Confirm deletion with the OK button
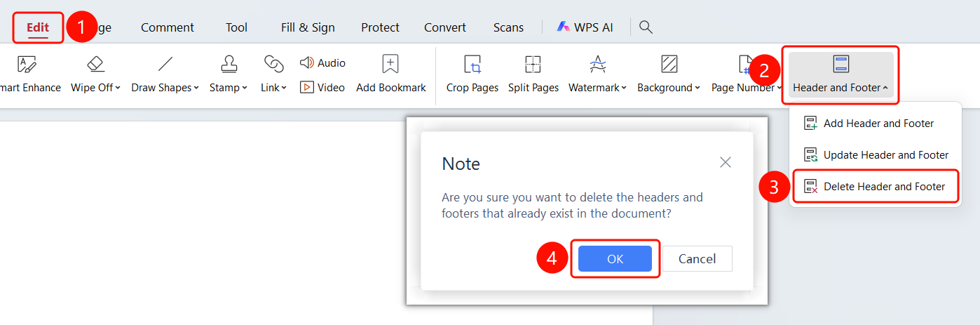 [615, 258]
